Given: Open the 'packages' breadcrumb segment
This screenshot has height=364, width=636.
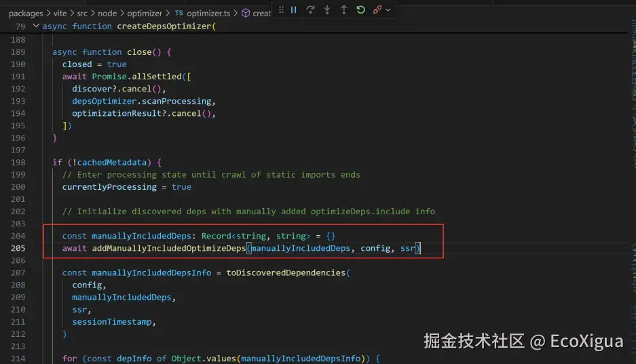Looking at the screenshot, I should pos(26,14).
